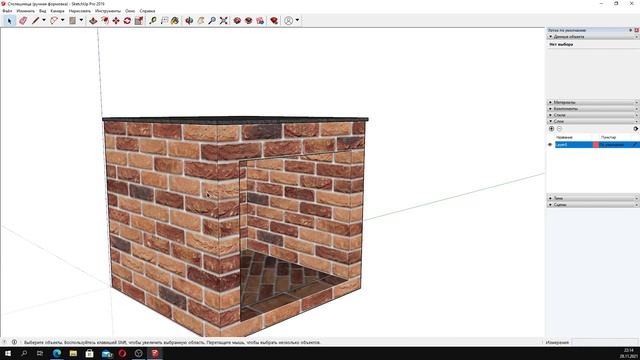
Task: Open the account dropdown arrow
Action: [x=297, y=20]
